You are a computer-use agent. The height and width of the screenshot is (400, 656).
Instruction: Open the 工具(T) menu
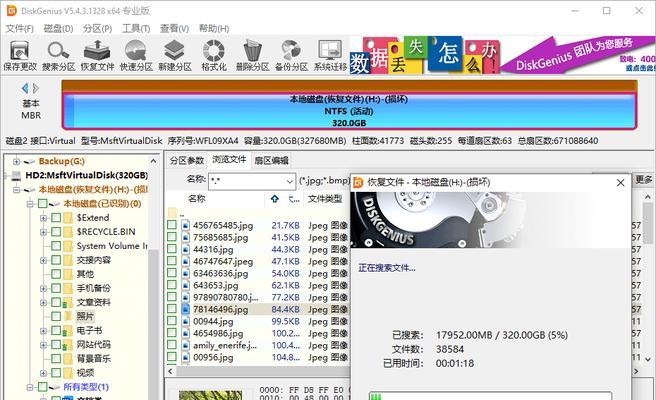pyautogui.click(x=136, y=28)
